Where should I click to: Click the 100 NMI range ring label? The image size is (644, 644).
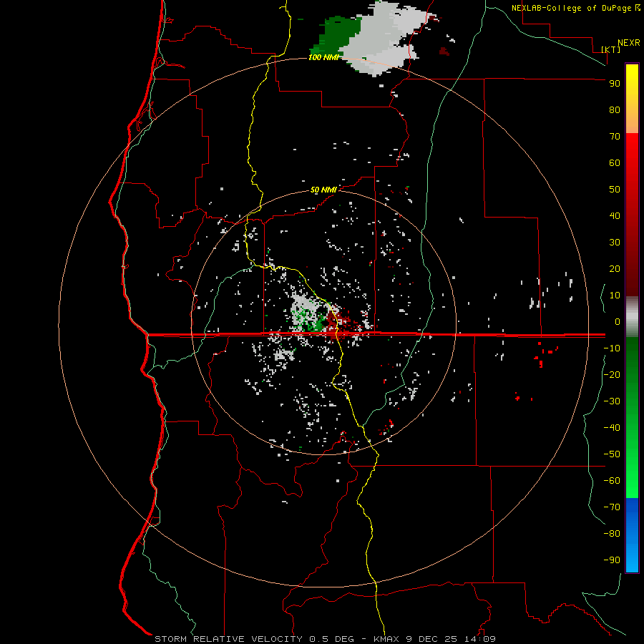323,57
